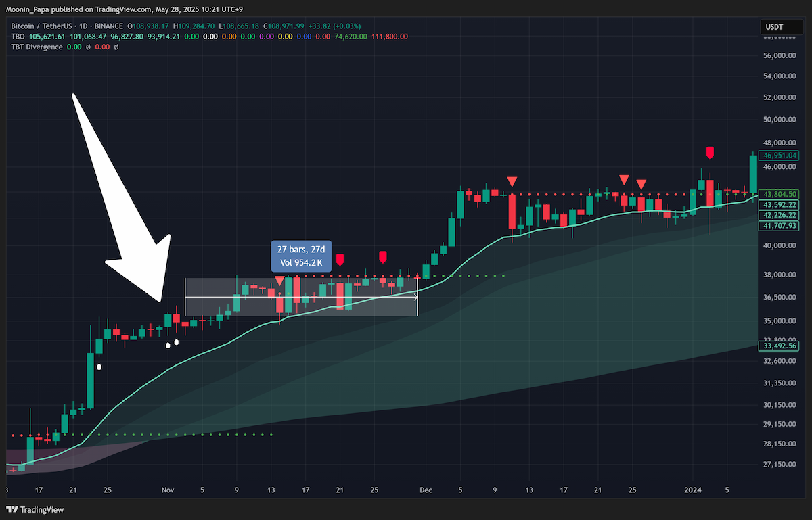The width and height of the screenshot is (812, 520).
Task: Click the 'Nov' label on the time axis
Action: [x=168, y=489]
